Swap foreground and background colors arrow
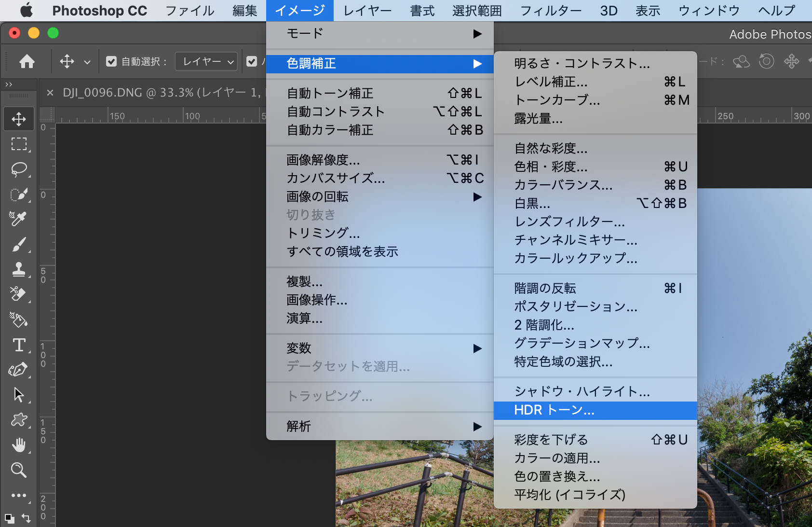Viewport: 812px width, 527px height. coord(27,519)
